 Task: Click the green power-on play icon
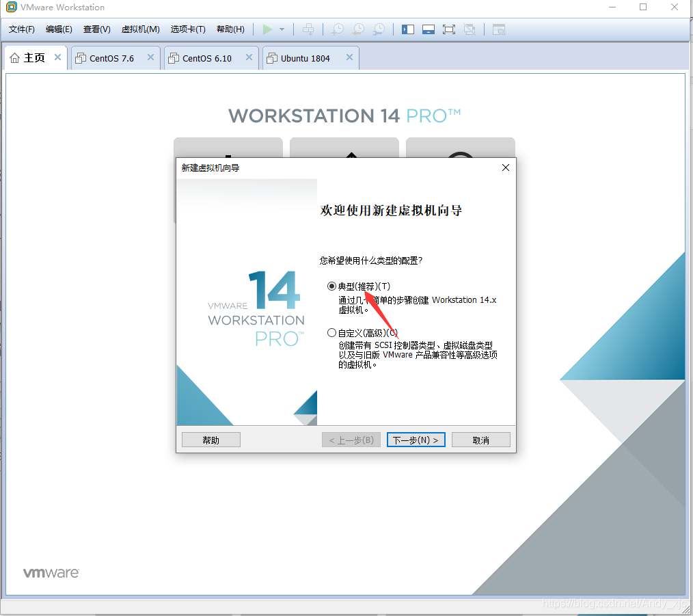pyautogui.click(x=267, y=29)
